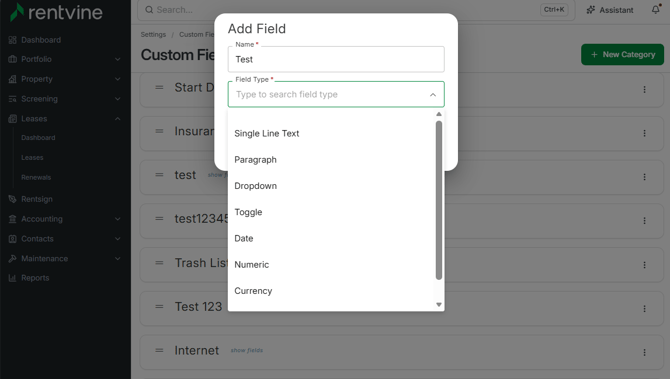Screen dimensions: 670x379
Task: Open Dashboard from the sidebar icon
Action: point(12,40)
